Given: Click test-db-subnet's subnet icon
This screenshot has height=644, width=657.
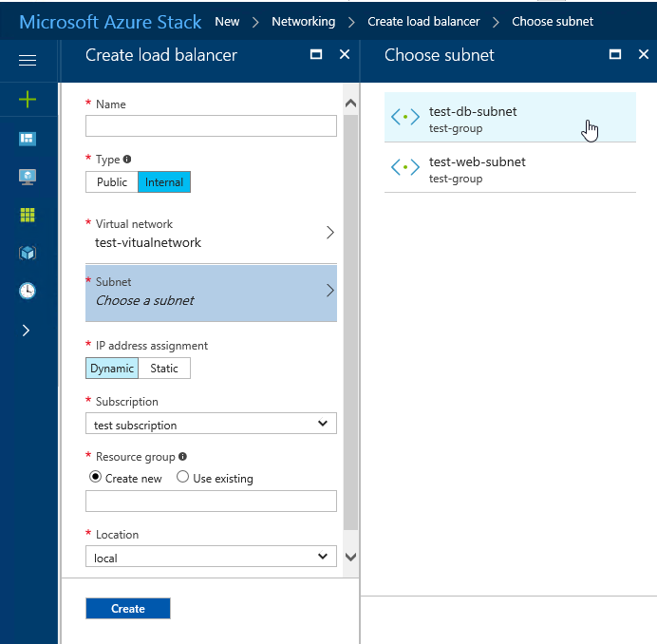Looking at the screenshot, I should pyautogui.click(x=404, y=117).
